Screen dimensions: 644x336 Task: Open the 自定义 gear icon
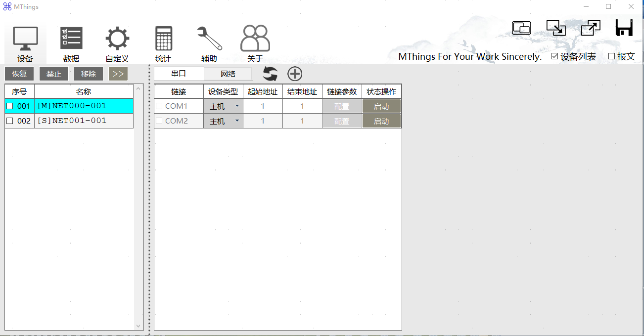tap(117, 39)
